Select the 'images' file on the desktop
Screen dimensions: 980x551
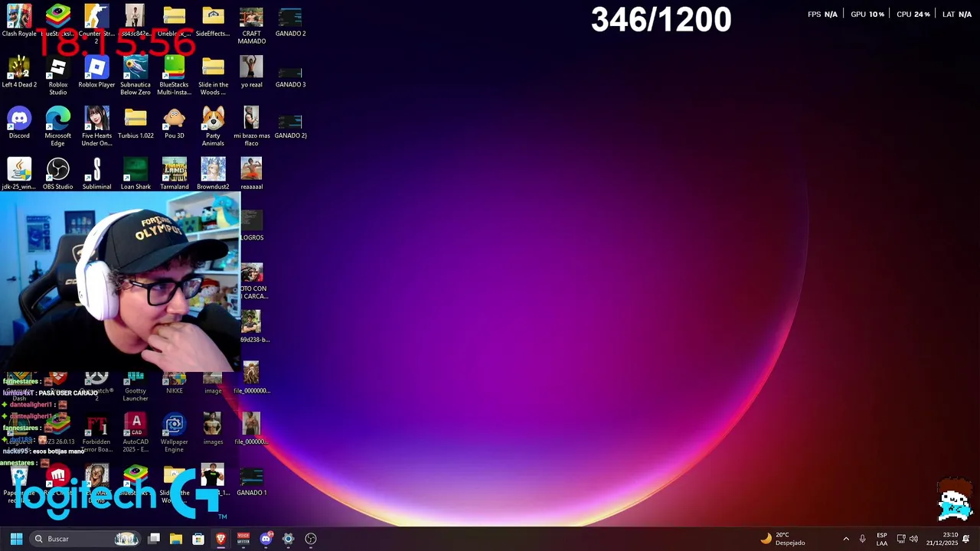coord(213,429)
